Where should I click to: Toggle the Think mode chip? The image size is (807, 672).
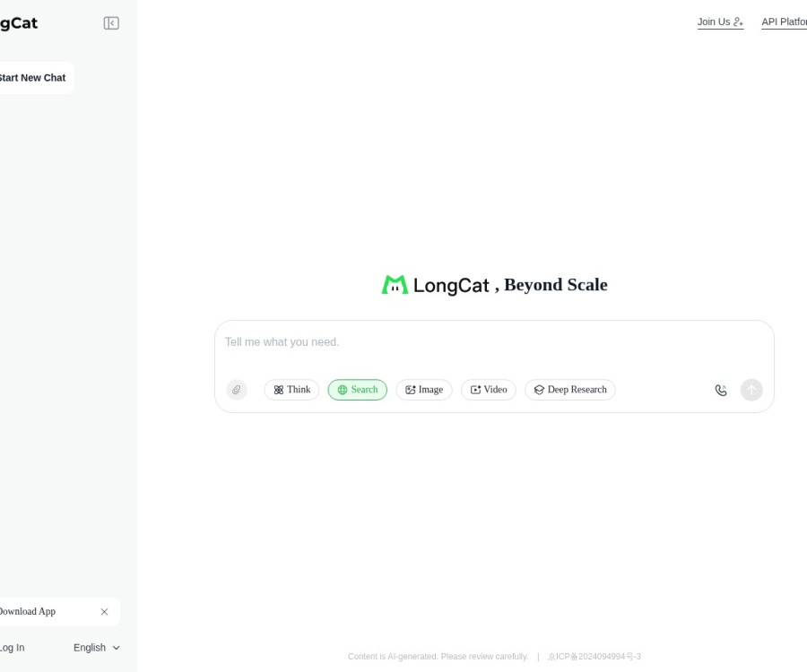291,390
